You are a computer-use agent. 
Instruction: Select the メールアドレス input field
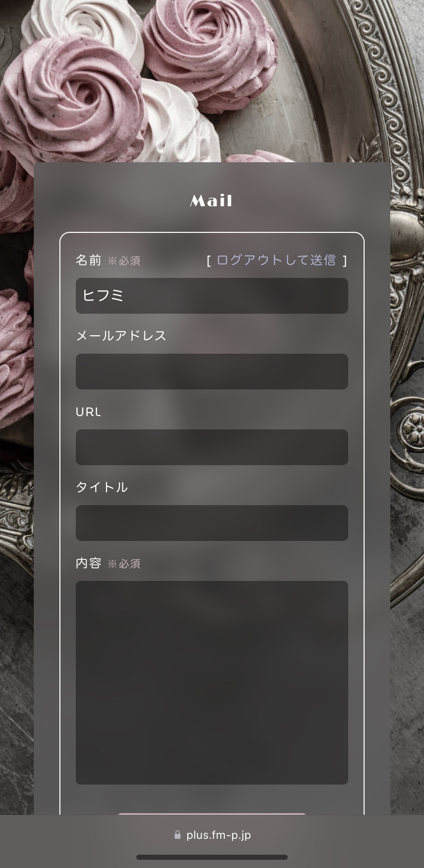coord(212,372)
